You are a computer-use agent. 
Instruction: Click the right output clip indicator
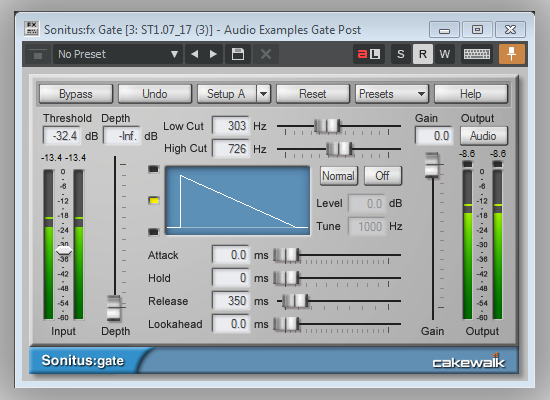point(497,164)
